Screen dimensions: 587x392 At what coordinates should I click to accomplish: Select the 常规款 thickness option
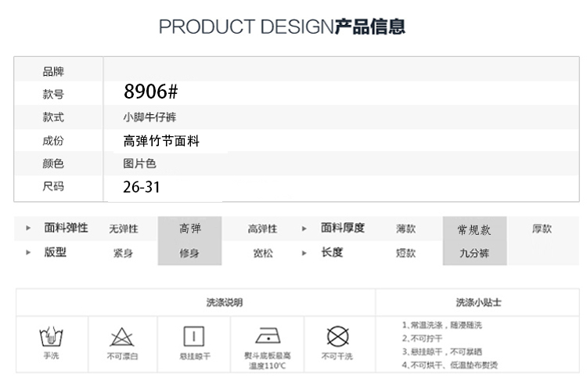(x=474, y=229)
